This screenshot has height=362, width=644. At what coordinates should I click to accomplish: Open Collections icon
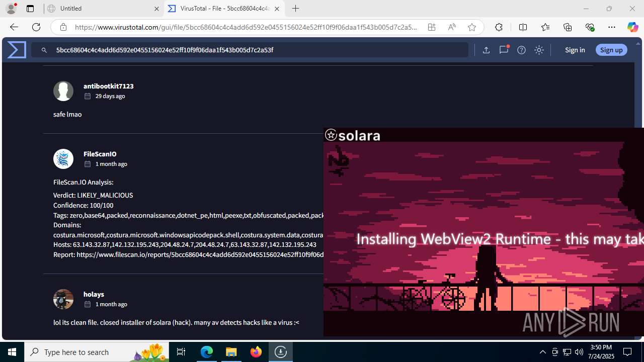click(x=568, y=27)
